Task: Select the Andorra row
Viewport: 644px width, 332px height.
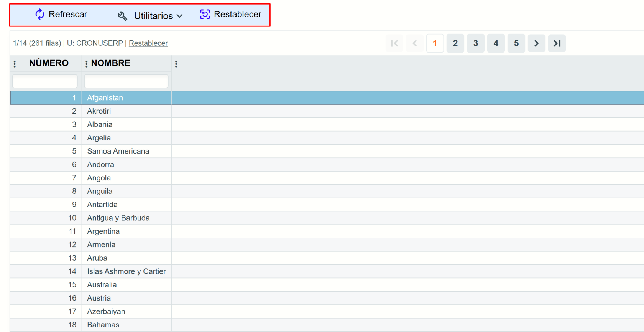Action: [x=327, y=164]
